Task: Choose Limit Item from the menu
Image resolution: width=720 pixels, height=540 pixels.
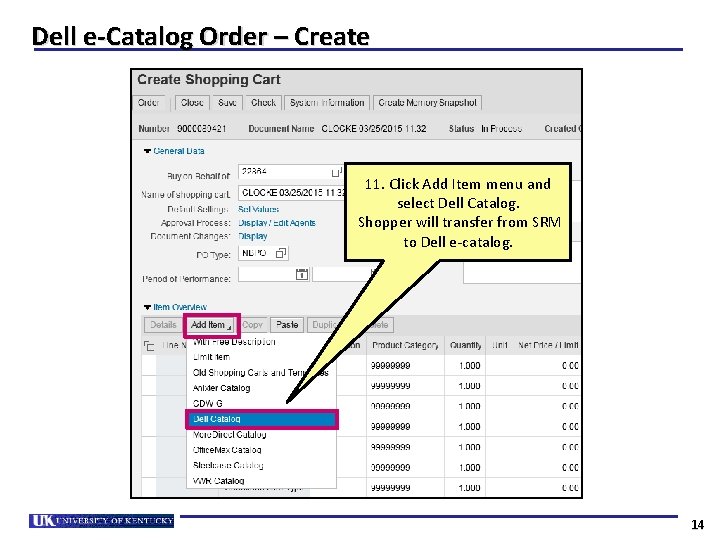Action: click(211, 357)
